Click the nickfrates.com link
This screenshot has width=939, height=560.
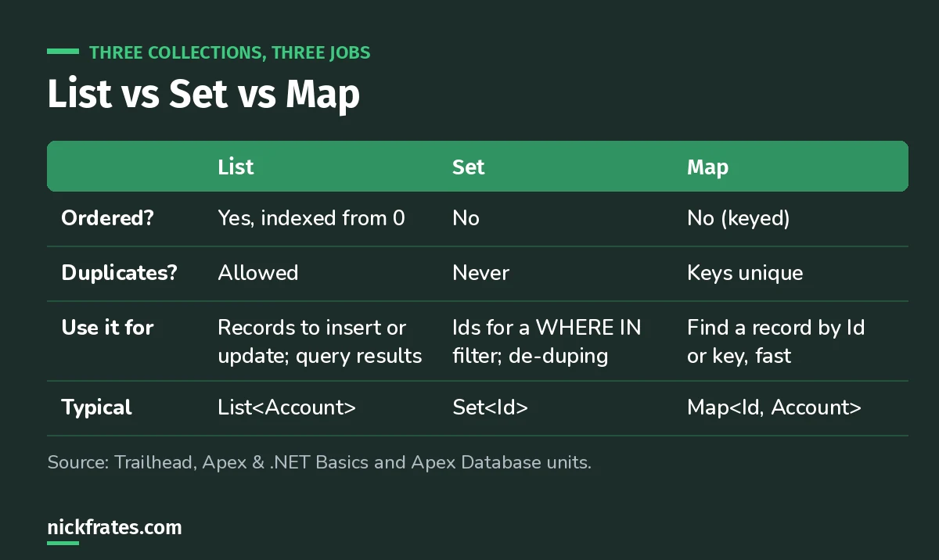[x=114, y=528]
